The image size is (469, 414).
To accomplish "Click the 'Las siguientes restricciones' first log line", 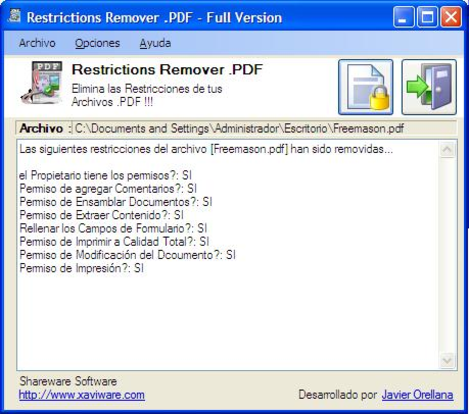I will coord(206,149).
